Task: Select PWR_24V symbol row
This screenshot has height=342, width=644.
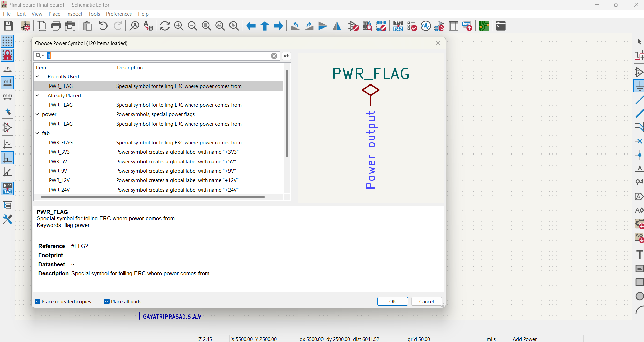Action: 159,190
